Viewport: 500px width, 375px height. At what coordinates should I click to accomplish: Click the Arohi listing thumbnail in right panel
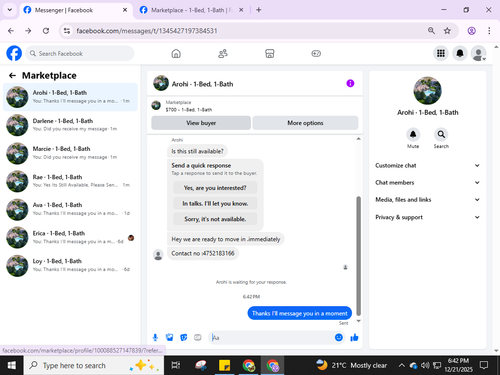tap(427, 90)
